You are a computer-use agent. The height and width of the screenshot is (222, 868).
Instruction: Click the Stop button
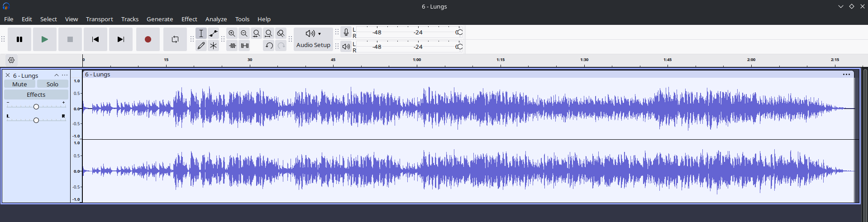70,39
